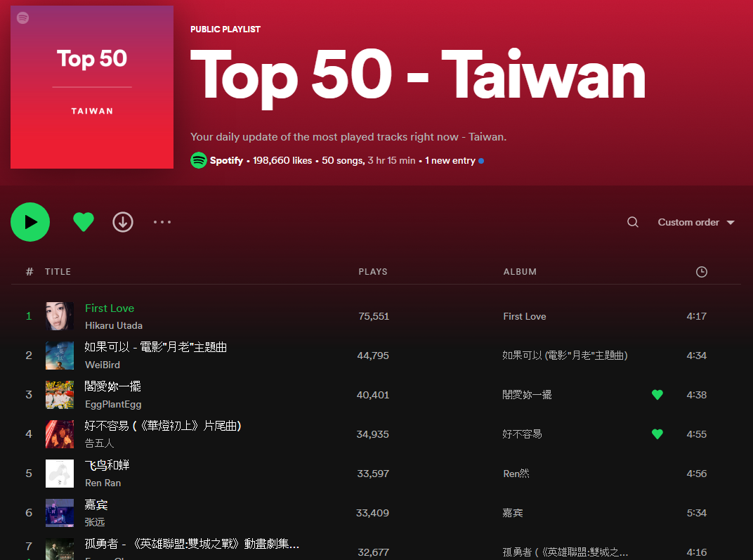Play the Top 50 Taiwan playlist

pyautogui.click(x=30, y=222)
